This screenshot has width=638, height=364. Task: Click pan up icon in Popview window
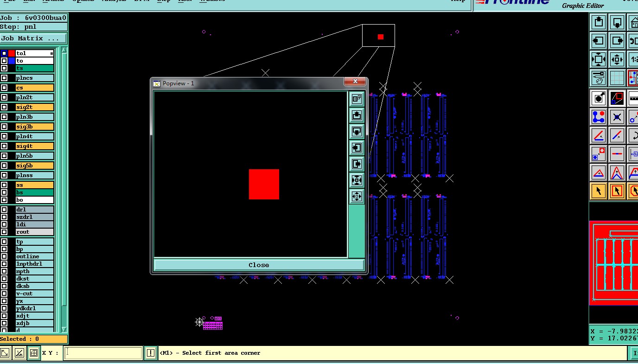click(357, 115)
